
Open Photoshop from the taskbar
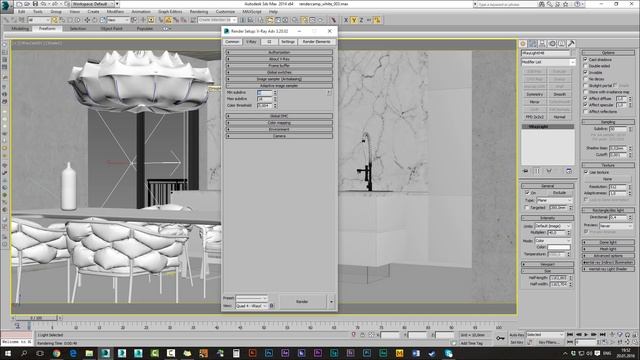point(269,353)
